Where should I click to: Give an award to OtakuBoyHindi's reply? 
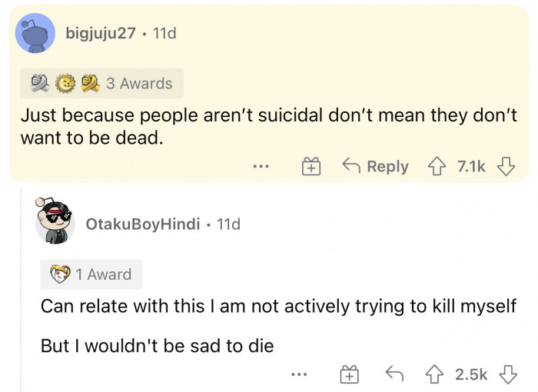click(x=349, y=374)
